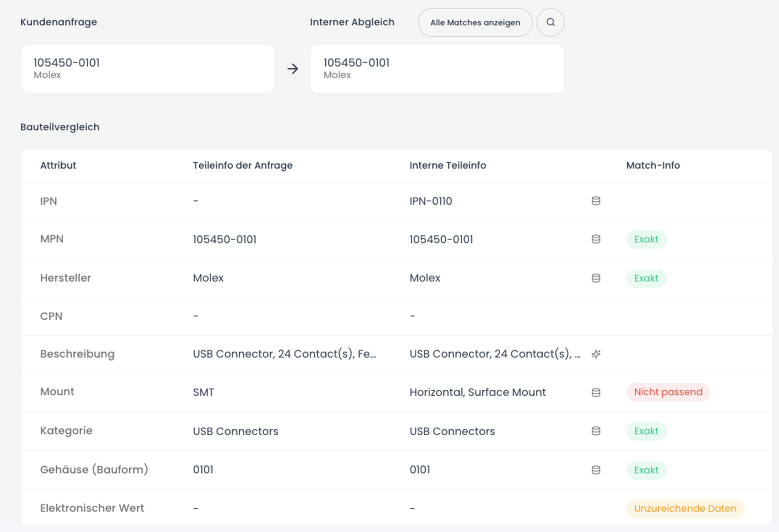Click the Unzureichende Daten badge
Screen dimensions: 779x532
pos(685,509)
